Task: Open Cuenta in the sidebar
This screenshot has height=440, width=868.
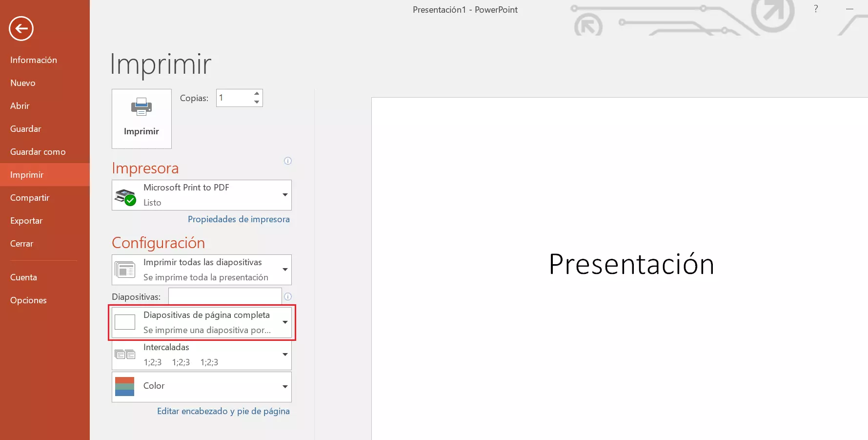Action: coord(45,277)
